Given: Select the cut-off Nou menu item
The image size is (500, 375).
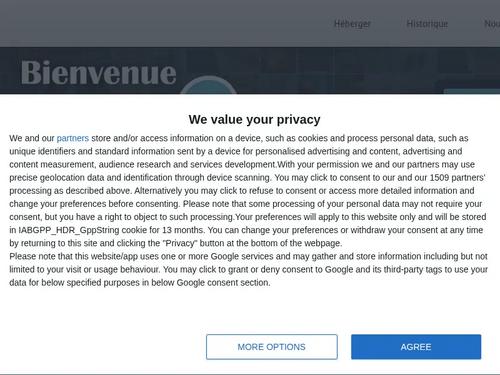Looking at the screenshot, I should point(492,24).
